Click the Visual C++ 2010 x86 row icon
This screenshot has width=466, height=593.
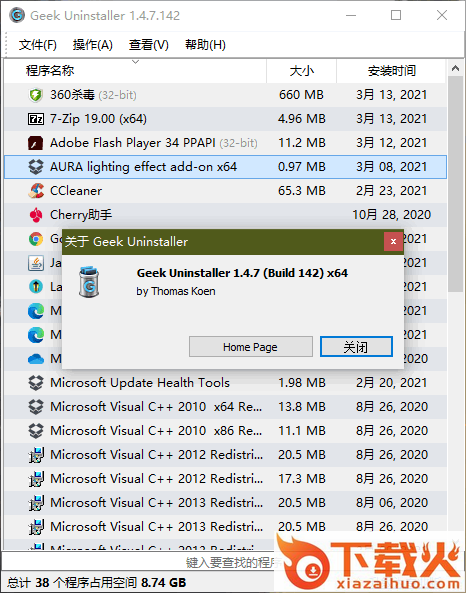tap(36, 431)
